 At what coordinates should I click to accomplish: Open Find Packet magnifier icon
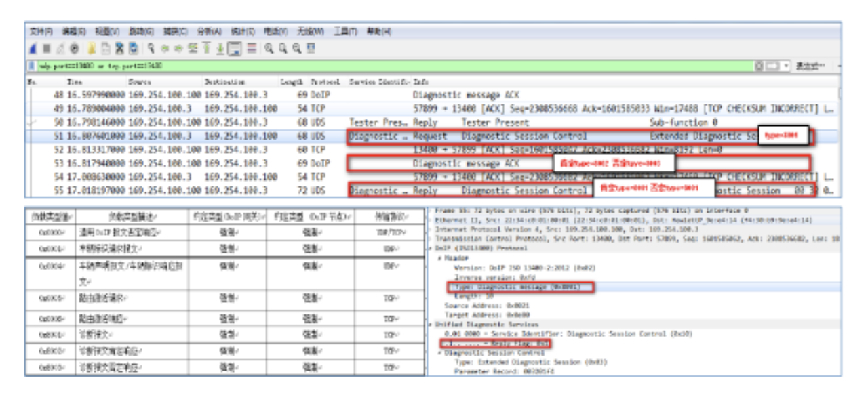(x=151, y=48)
